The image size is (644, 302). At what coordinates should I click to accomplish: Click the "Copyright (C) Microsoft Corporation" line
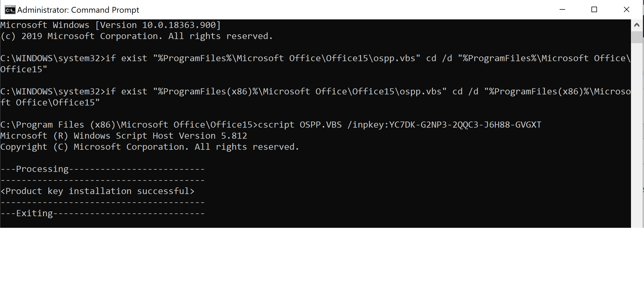point(149,147)
